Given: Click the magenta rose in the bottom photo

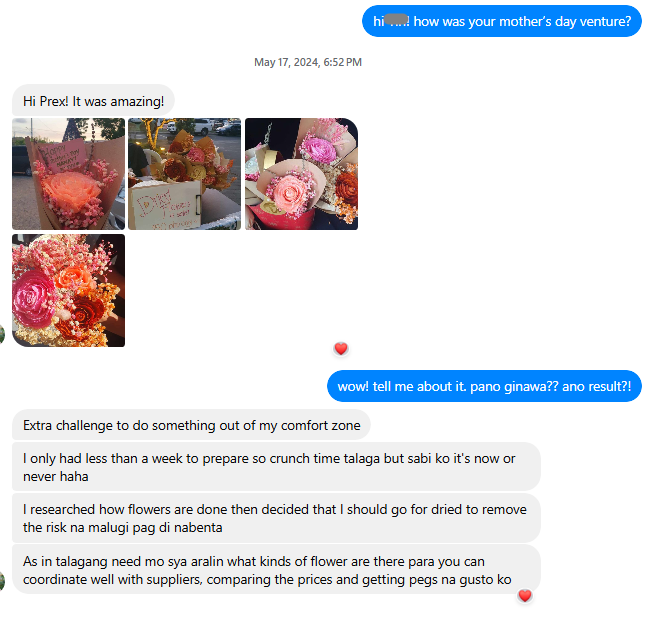Looking at the screenshot, I should click(33, 297).
